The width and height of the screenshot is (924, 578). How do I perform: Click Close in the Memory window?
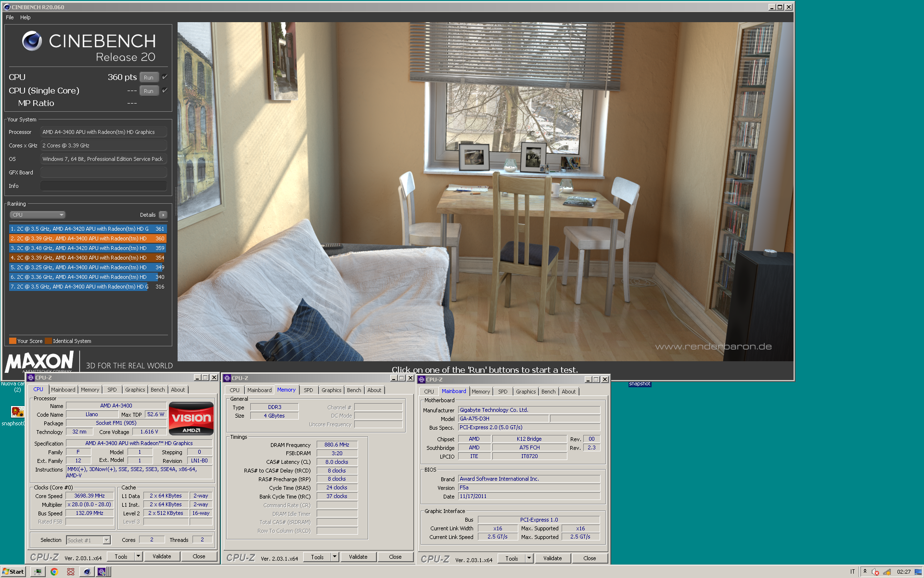(395, 557)
